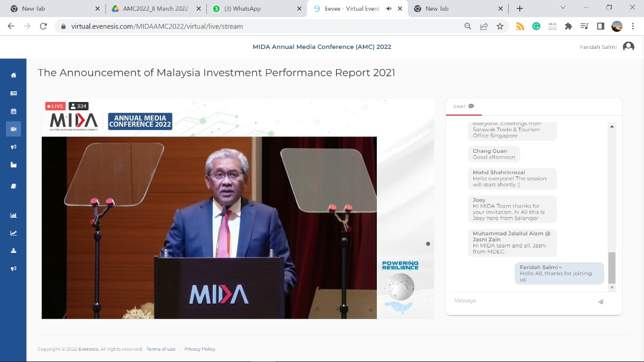Open the factory-shaped icon in the sidebar

pos(14,165)
